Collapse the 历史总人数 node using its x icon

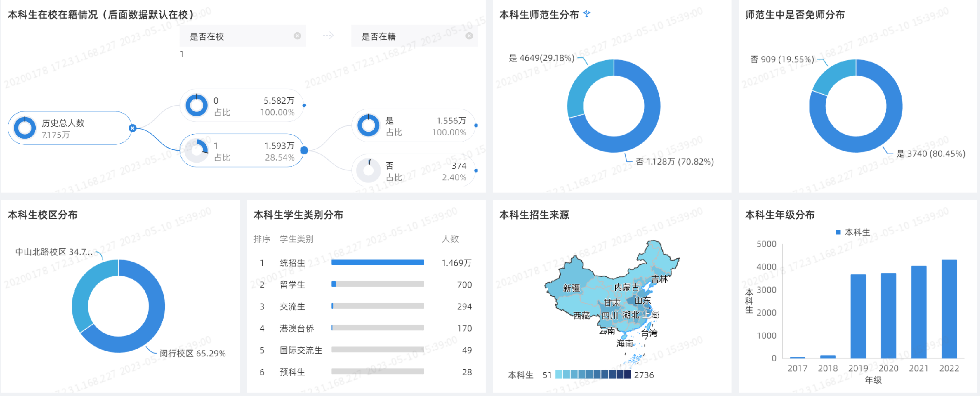(x=133, y=128)
